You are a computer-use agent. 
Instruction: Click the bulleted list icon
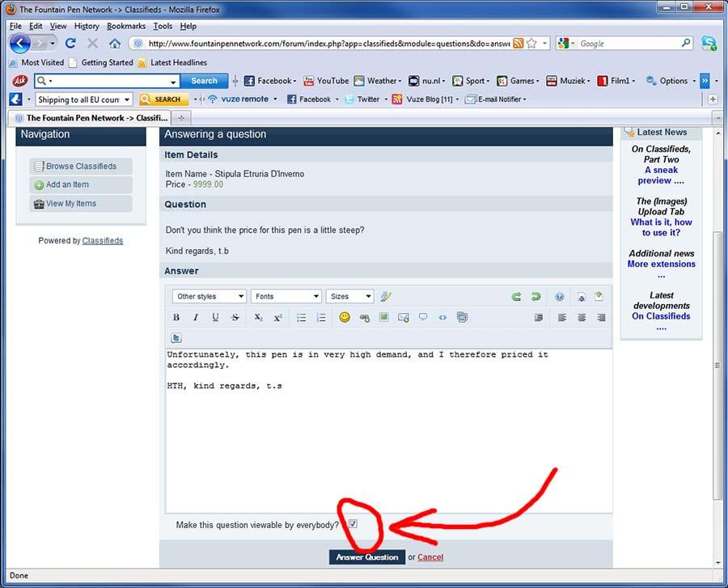[x=302, y=318]
